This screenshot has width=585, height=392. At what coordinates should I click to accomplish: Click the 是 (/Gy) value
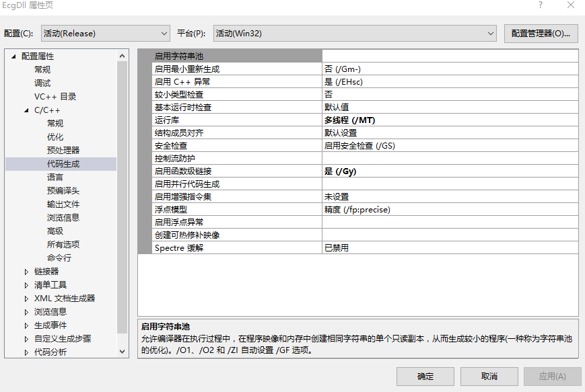point(450,171)
